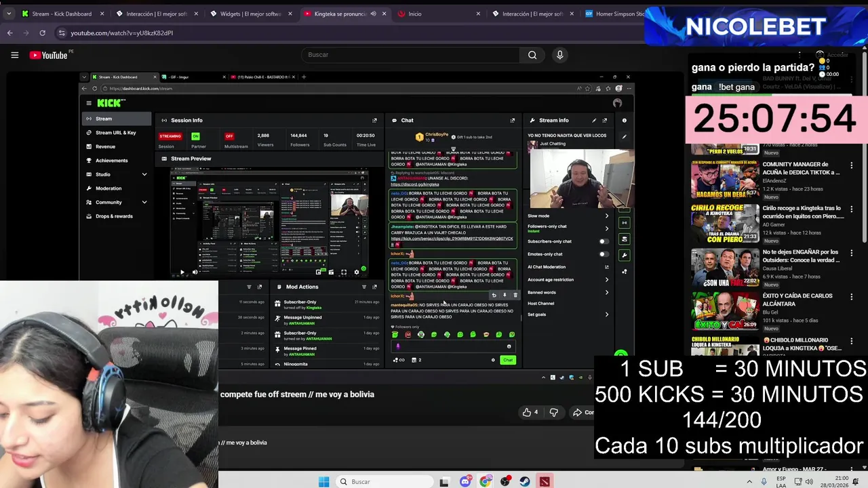
Task: Select Stream in Kick sidebar
Action: [x=117, y=119]
